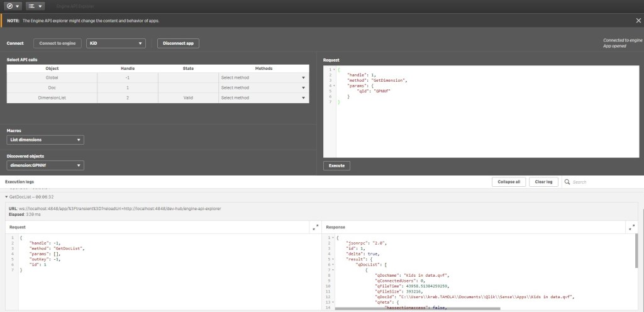
Task: Click the Clear log button
Action: pyautogui.click(x=543, y=182)
